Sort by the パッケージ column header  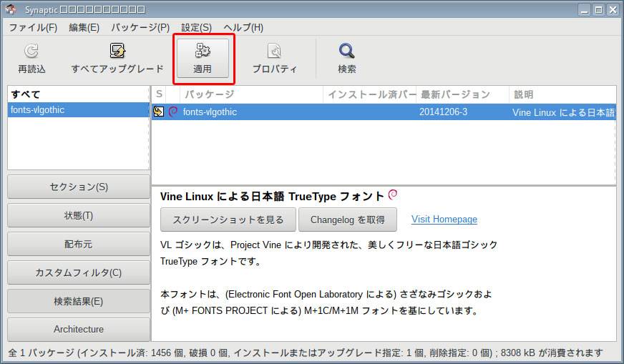point(251,94)
